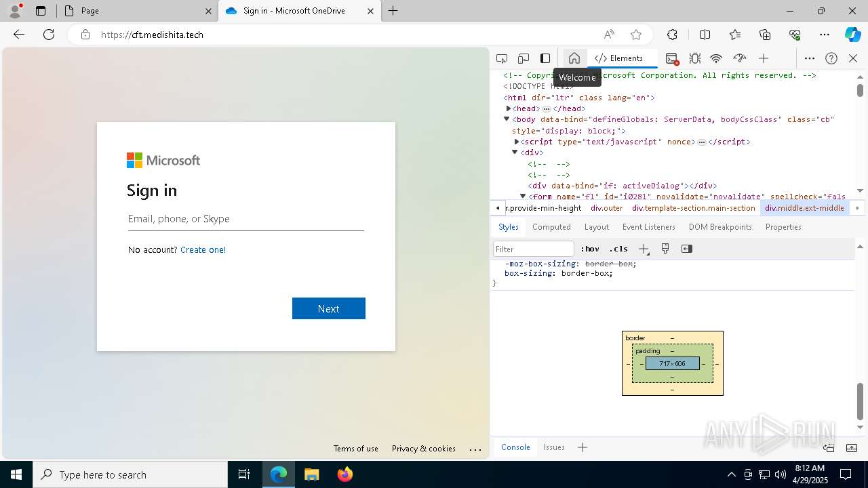Open the DOM Breakpoints tab
The image size is (868, 488).
[x=720, y=227]
